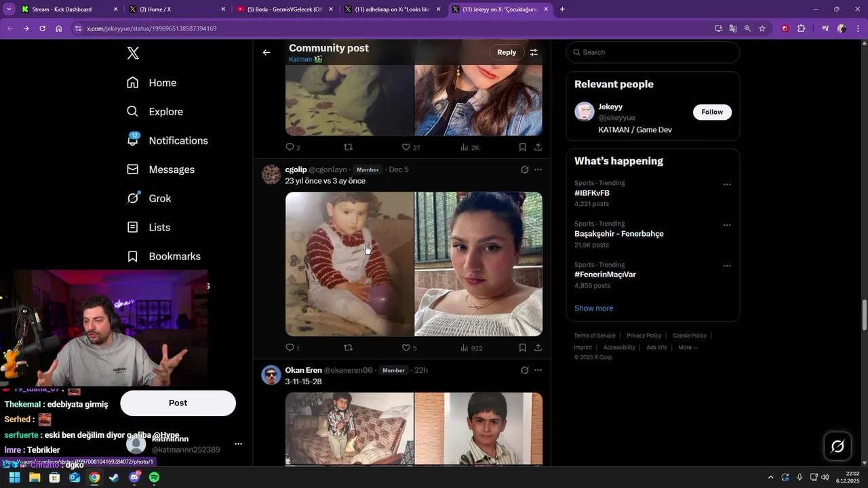Open Spotify from the taskbar
This screenshot has width=868, height=488.
coord(154,477)
